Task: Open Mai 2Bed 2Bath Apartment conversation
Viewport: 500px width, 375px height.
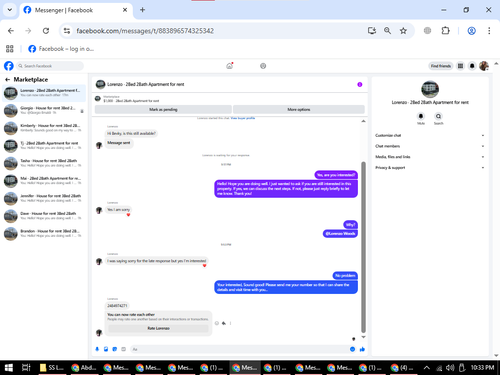Action: (x=44, y=181)
